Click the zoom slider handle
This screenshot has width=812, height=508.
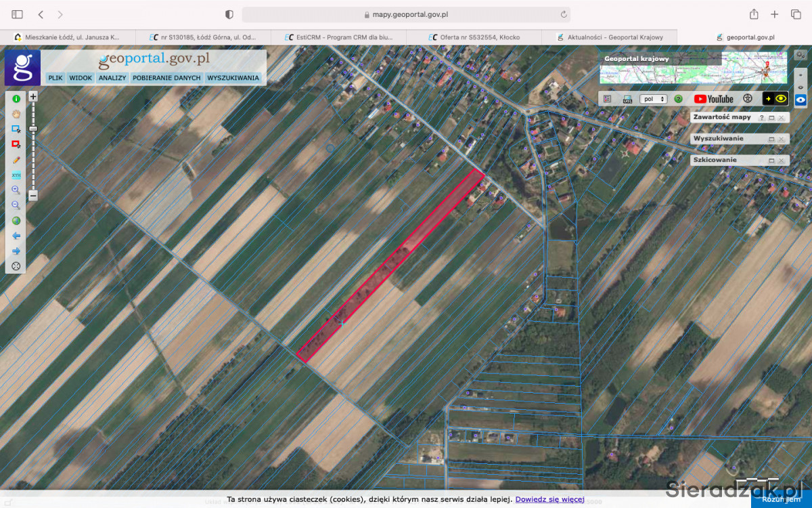(x=33, y=129)
